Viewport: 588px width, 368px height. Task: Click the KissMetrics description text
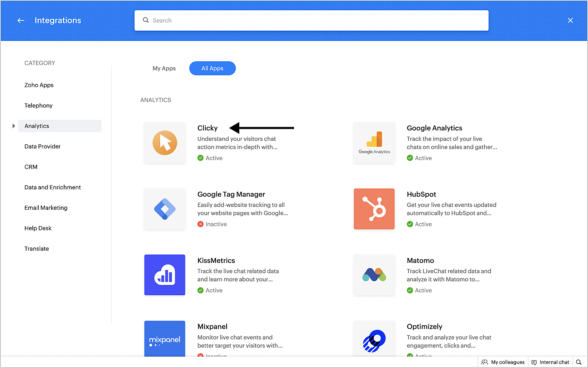[238, 275]
